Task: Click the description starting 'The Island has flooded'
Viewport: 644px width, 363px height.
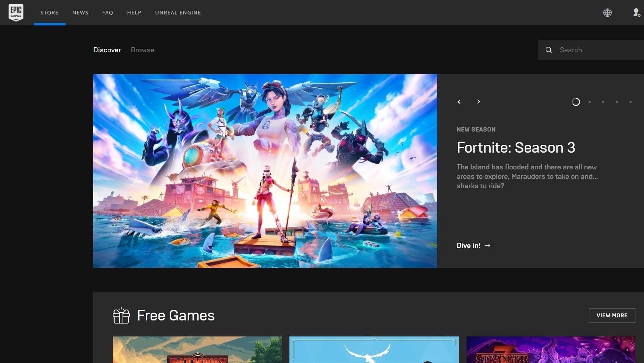Action: click(x=527, y=176)
